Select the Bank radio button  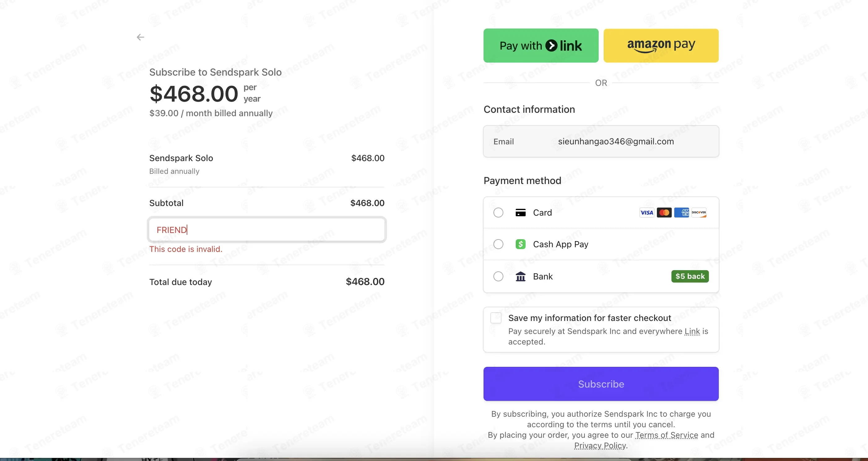coord(498,276)
